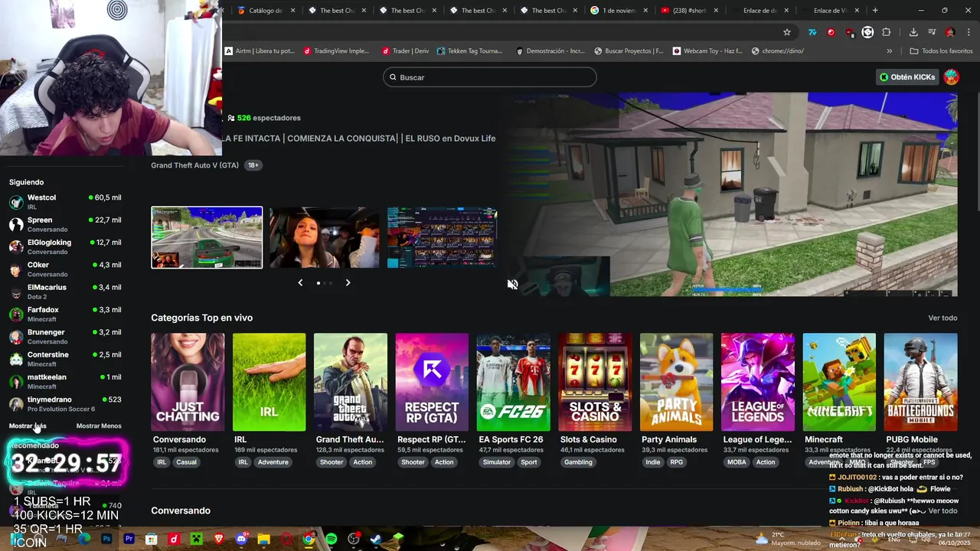
Task: Open the Extensions puzzle icon
Action: pyautogui.click(x=887, y=32)
